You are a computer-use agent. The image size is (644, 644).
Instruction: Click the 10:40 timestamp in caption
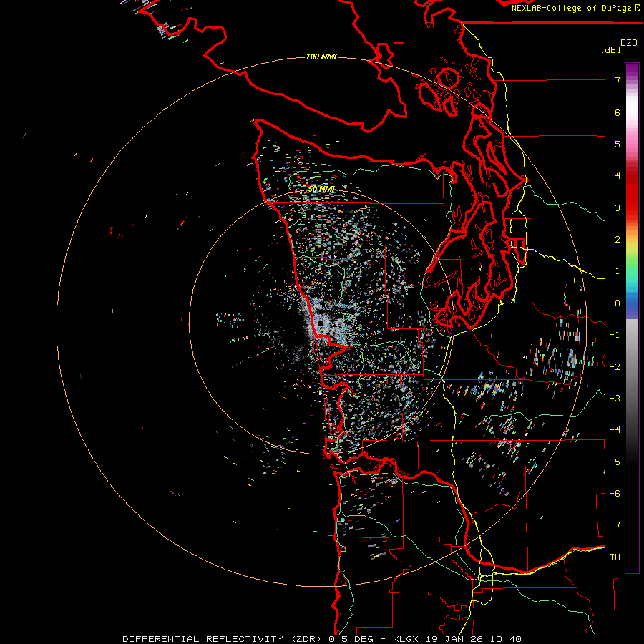pos(506,639)
